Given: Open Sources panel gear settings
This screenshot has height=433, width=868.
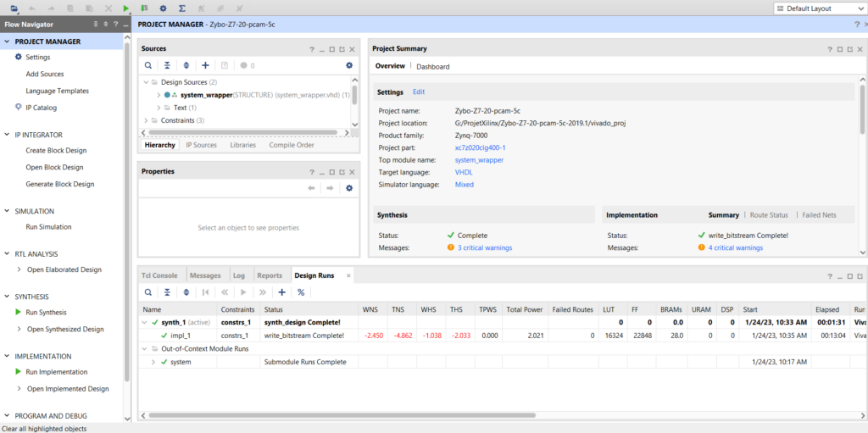Looking at the screenshot, I should coord(348,65).
